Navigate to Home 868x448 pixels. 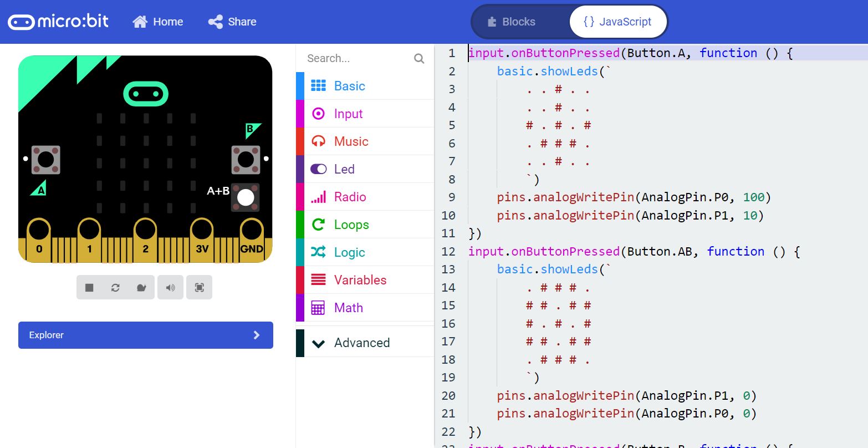point(158,22)
